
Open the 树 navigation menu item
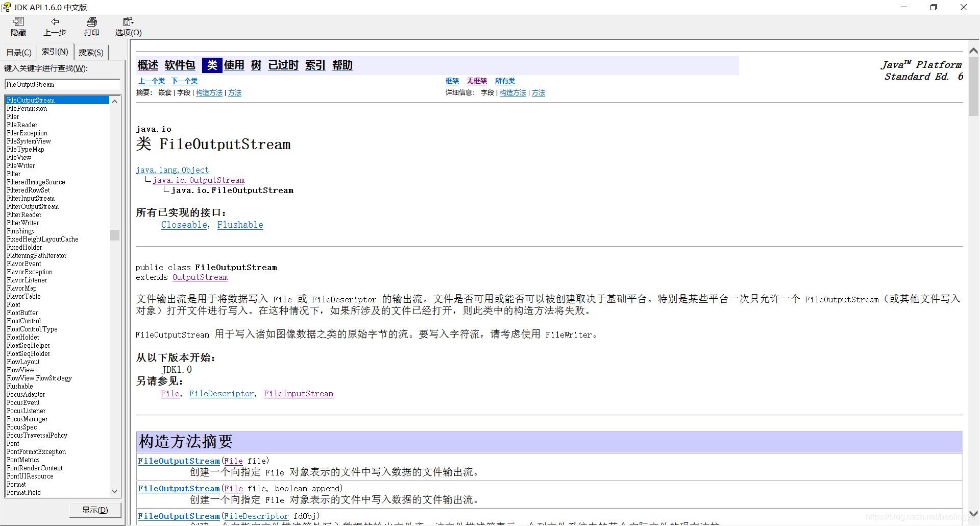coord(256,65)
